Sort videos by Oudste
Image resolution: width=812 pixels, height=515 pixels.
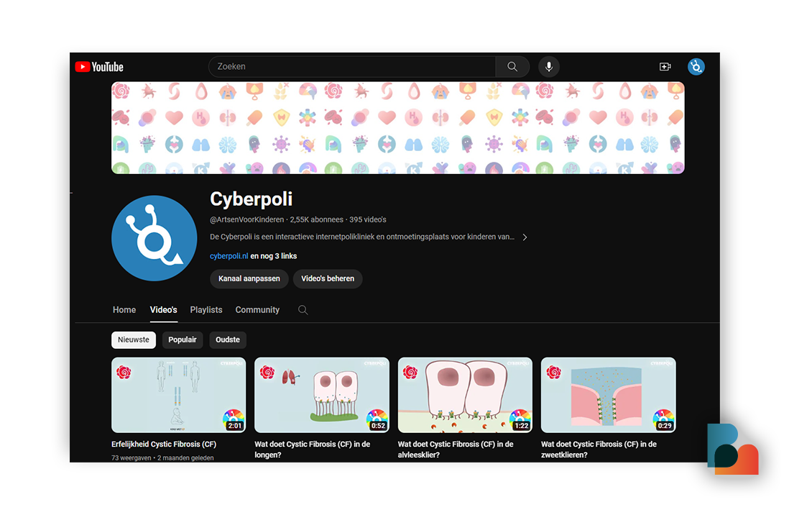point(228,340)
